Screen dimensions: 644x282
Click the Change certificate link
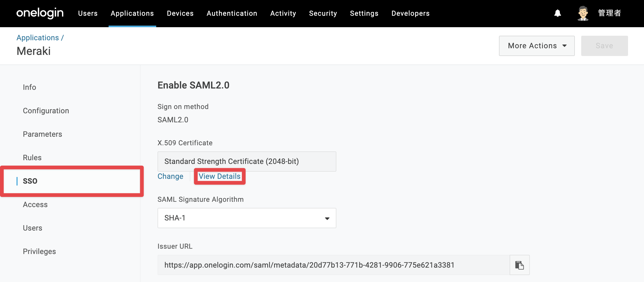pyautogui.click(x=170, y=176)
